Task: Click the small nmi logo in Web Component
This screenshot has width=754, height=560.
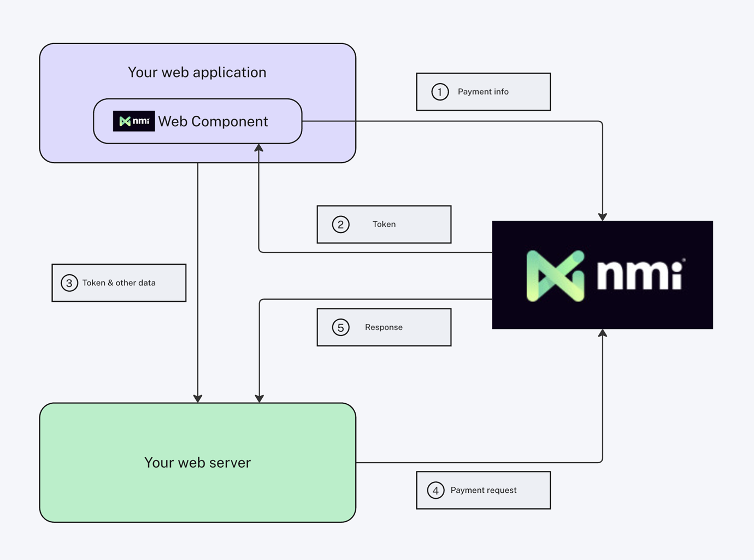Action: pos(134,121)
